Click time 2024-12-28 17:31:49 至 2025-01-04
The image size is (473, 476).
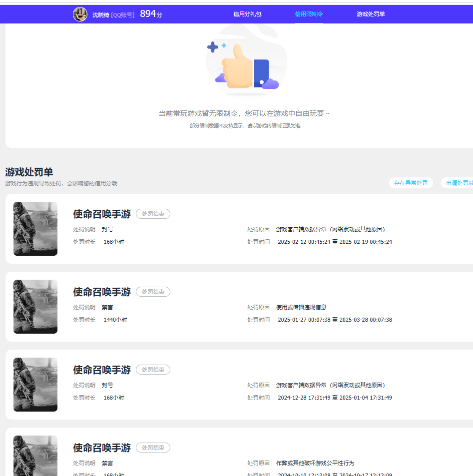(x=335, y=398)
